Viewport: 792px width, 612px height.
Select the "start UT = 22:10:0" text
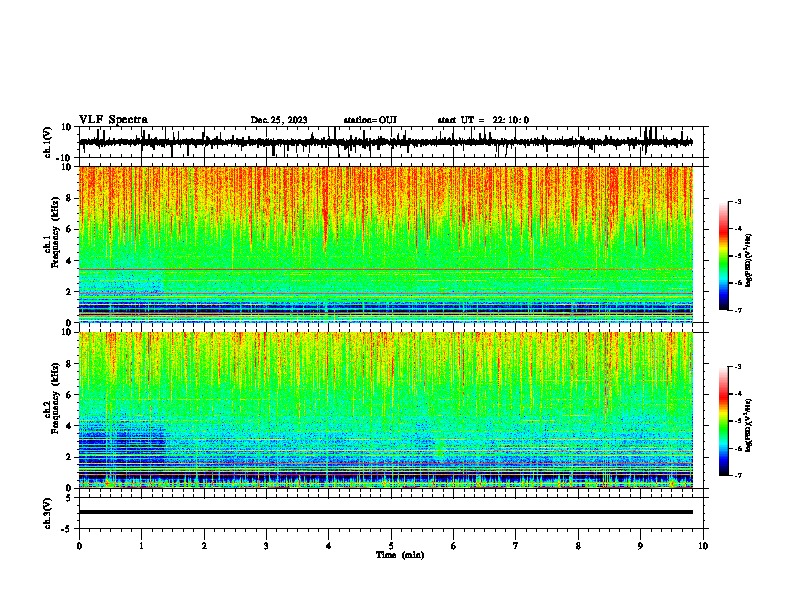[483, 120]
